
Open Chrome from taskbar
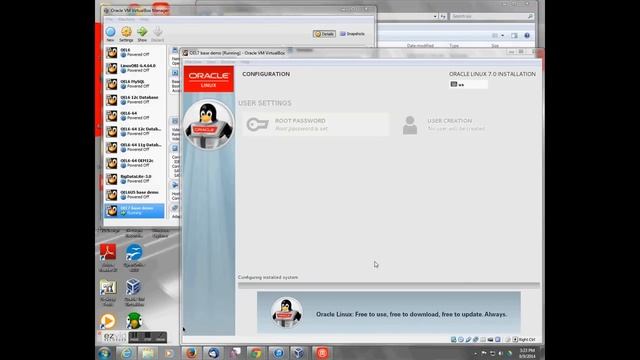256,353
